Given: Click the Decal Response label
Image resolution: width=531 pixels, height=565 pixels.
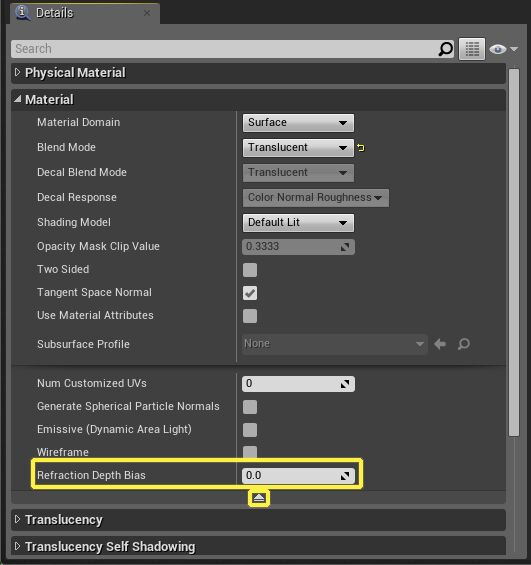Looking at the screenshot, I should click(77, 197).
